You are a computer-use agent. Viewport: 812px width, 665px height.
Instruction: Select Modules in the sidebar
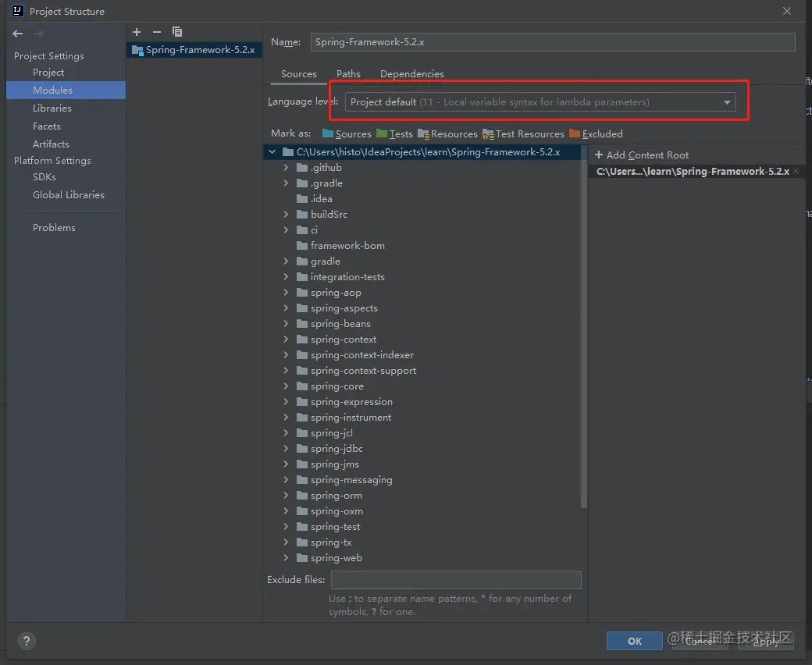click(66, 90)
